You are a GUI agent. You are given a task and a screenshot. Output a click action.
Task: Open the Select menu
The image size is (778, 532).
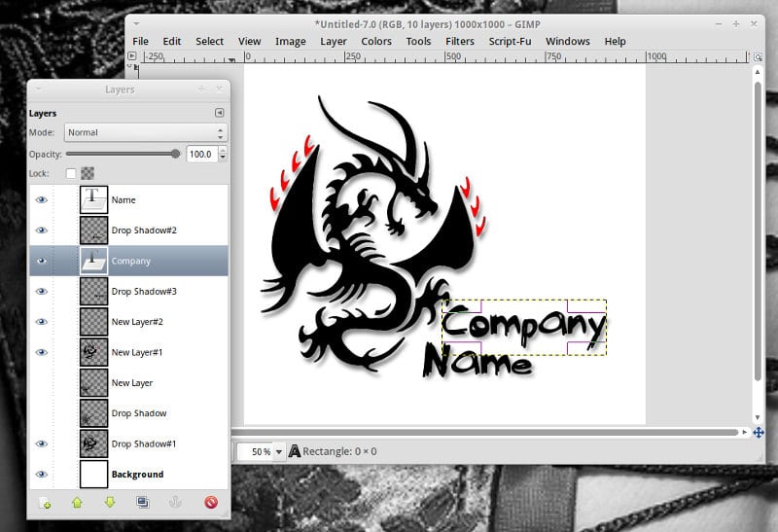pyautogui.click(x=209, y=41)
